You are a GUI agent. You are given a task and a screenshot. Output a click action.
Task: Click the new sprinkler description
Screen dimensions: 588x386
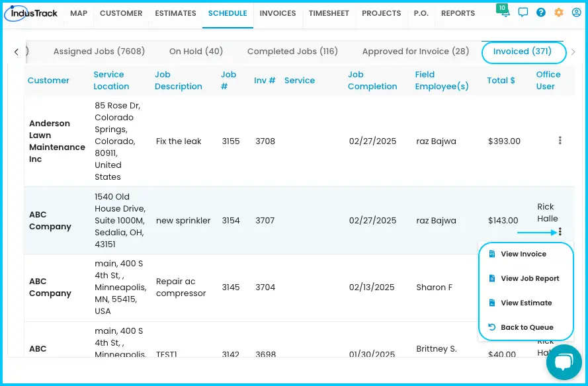(183, 220)
